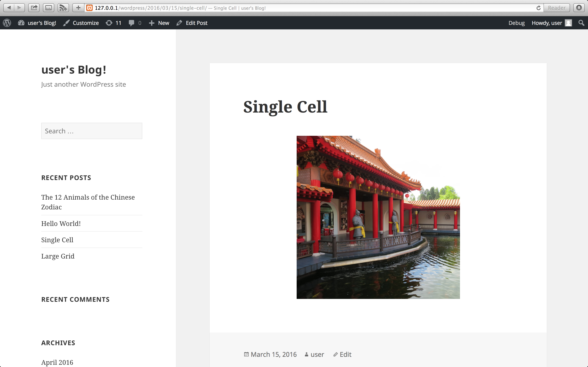Image resolution: width=588 pixels, height=367 pixels.
Task: Click the Search input field
Action: point(92,131)
